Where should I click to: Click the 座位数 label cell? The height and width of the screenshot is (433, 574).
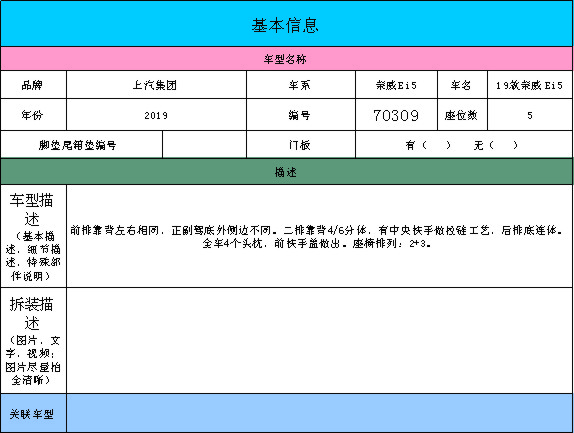tap(462, 115)
